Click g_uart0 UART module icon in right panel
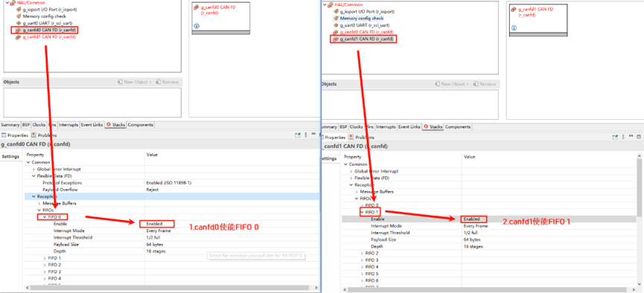This screenshot has height=293, width=644. click(x=336, y=25)
